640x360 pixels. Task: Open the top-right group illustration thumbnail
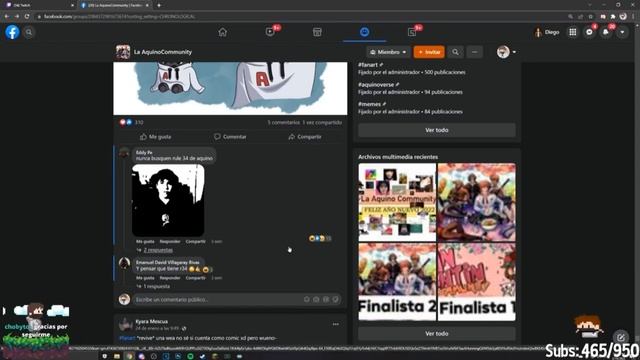click(x=476, y=202)
